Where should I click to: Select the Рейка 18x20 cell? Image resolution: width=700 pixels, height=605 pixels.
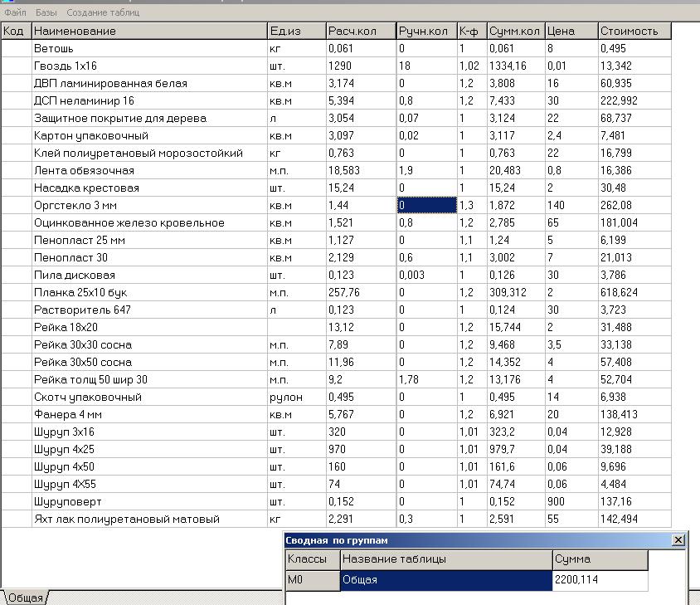(x=149, y=327)
